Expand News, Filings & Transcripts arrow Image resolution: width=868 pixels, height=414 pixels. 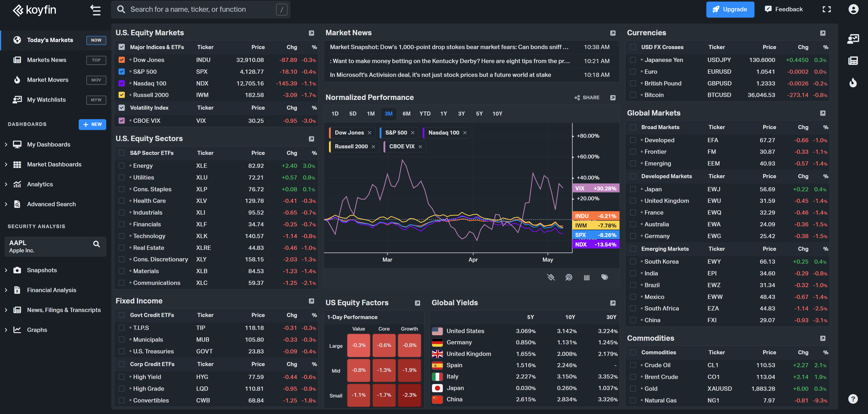[6, 310]
